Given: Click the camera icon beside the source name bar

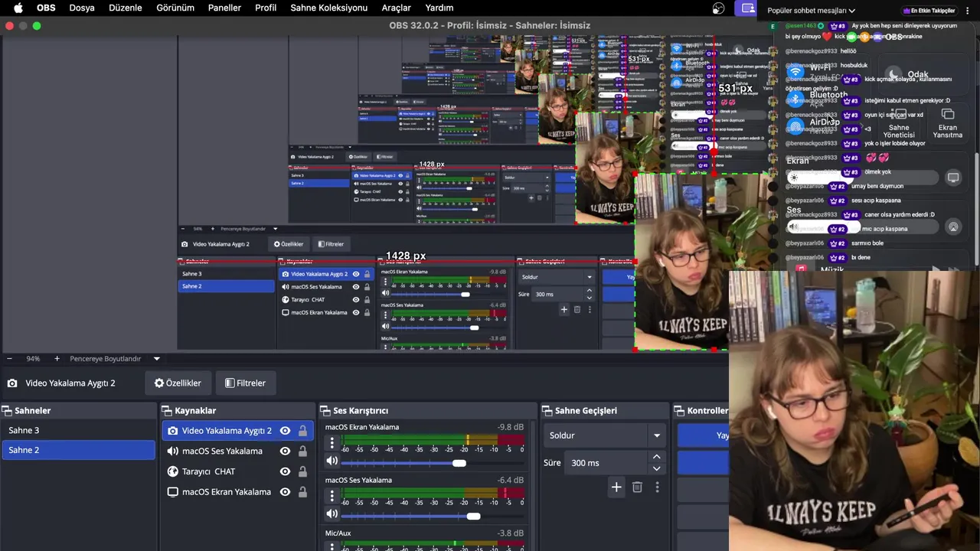Looking at the screenshot, I should [x=12, y=383].
